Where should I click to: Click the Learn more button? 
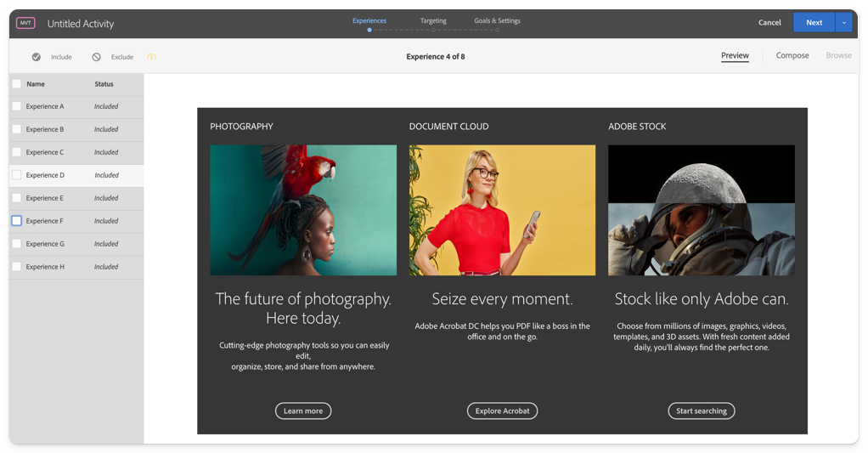[303, 411]
